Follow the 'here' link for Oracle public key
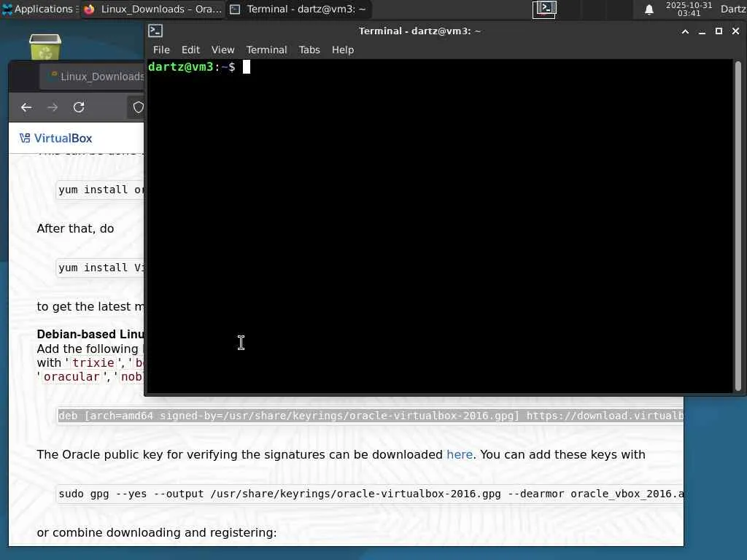This screenshot has width=747, height=560. [x=460, y=455]
